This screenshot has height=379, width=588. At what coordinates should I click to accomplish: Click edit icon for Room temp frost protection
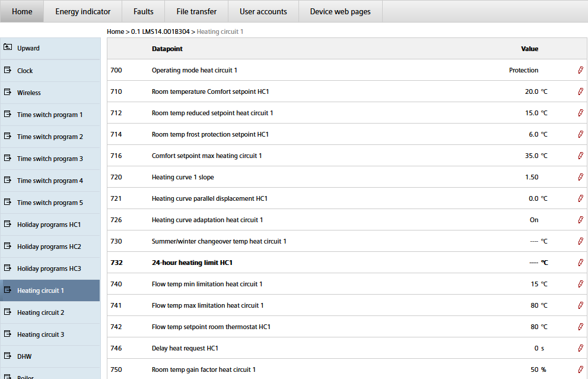click(x=580, y=134)
